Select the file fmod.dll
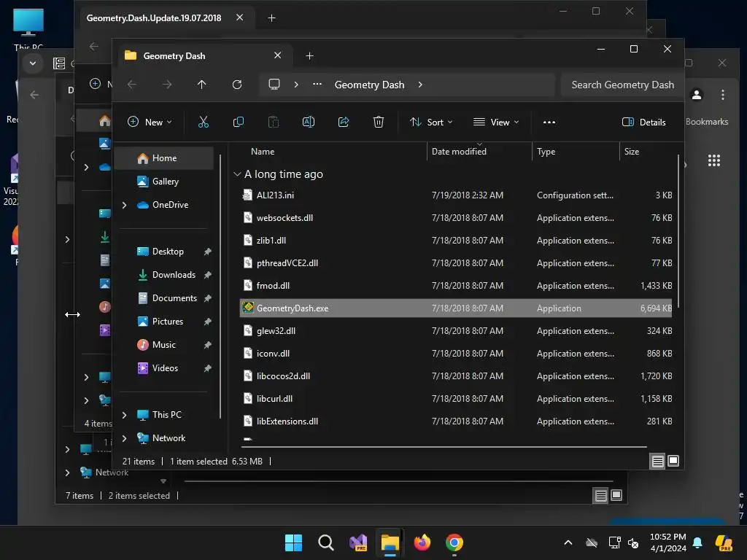The width and height of the screenshot is (747, 560). point(457,286)
